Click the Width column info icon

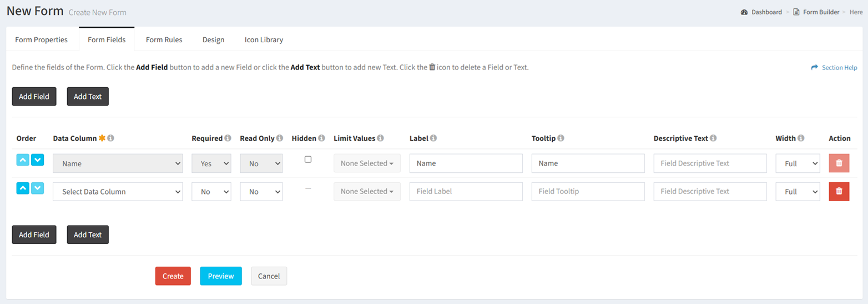coord(801,138)
